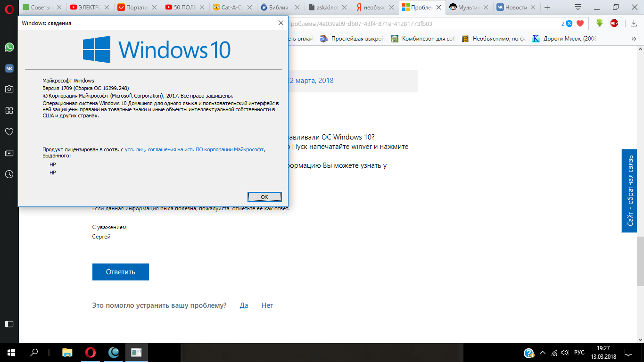Viewport: 644px width, 362px height.
Task: Open the Action Center notifications icon
Action: tap(628, 353)
